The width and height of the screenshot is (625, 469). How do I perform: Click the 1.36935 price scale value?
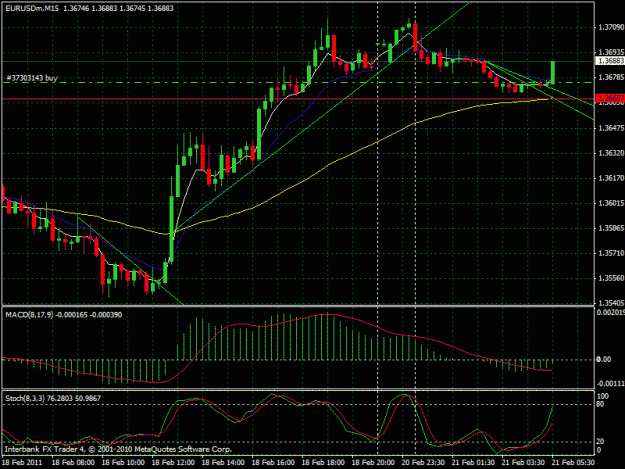click(611, 52)
